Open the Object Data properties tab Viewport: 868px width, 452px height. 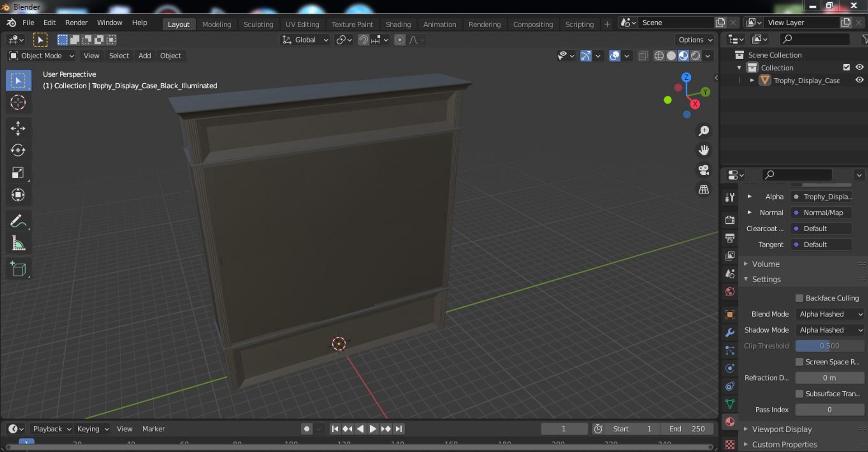pos(730,404)
